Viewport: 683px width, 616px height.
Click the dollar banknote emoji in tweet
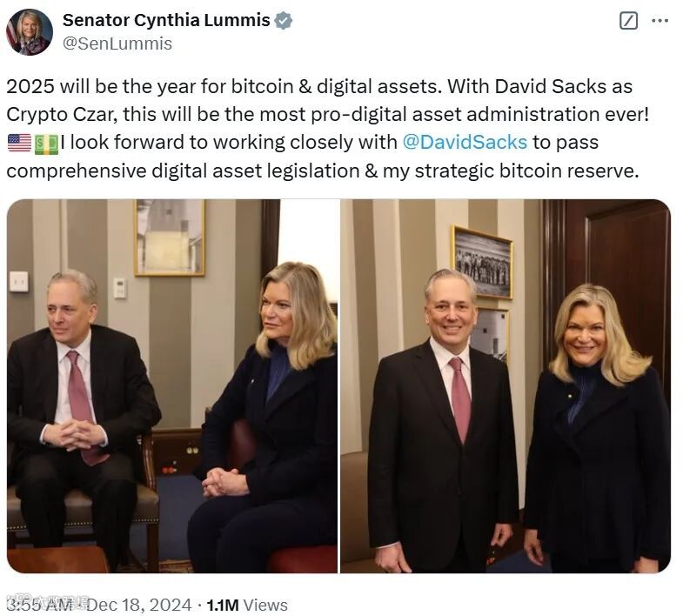(46, 144)
